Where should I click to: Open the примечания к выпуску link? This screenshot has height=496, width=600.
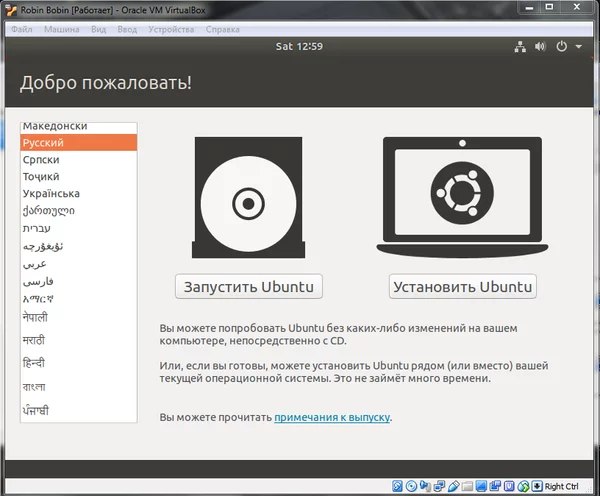[332, 416]
